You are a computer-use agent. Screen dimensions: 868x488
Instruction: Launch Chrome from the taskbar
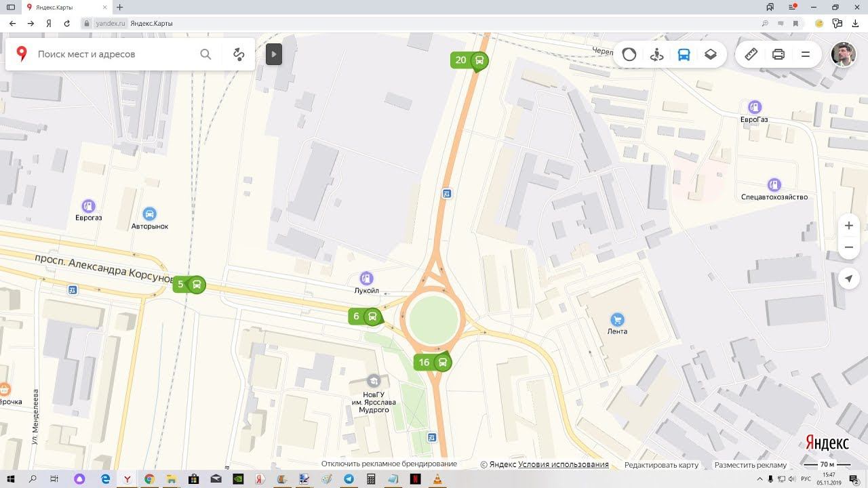pos(149,479)
